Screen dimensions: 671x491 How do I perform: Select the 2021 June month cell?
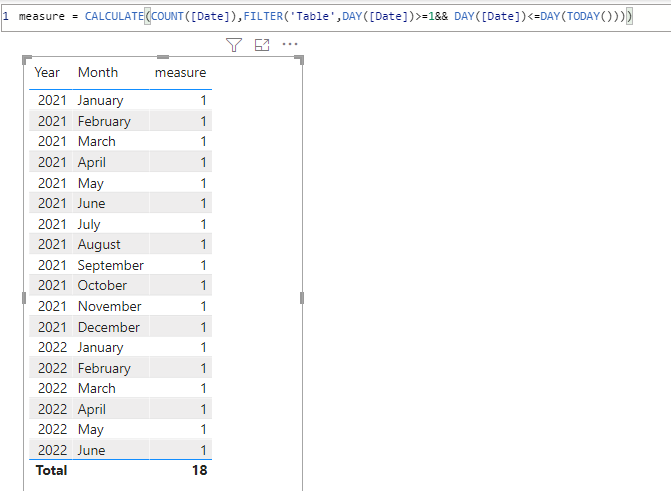(x=91, y=203)
